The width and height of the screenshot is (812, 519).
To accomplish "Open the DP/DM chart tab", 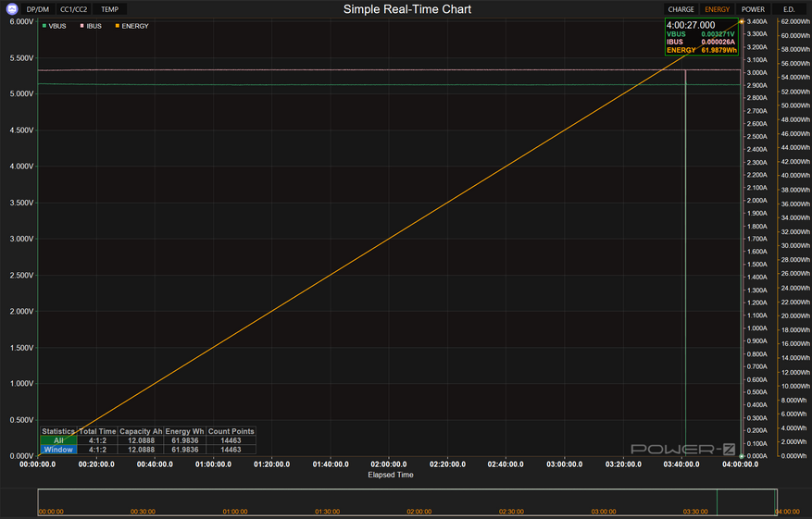I will 39,9.
